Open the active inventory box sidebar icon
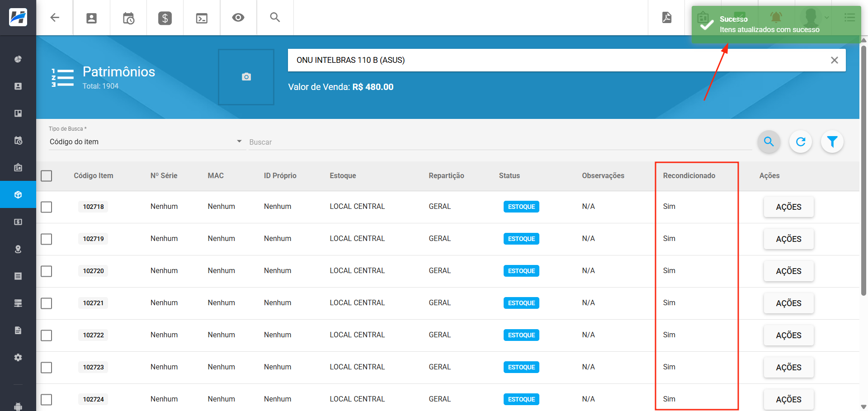868x411 pixels. pyautogui.click(x=18, y=194)
